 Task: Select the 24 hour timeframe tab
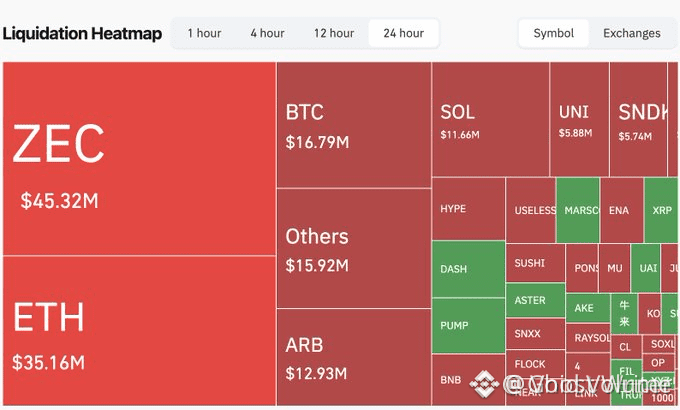[x=403, y=33]
